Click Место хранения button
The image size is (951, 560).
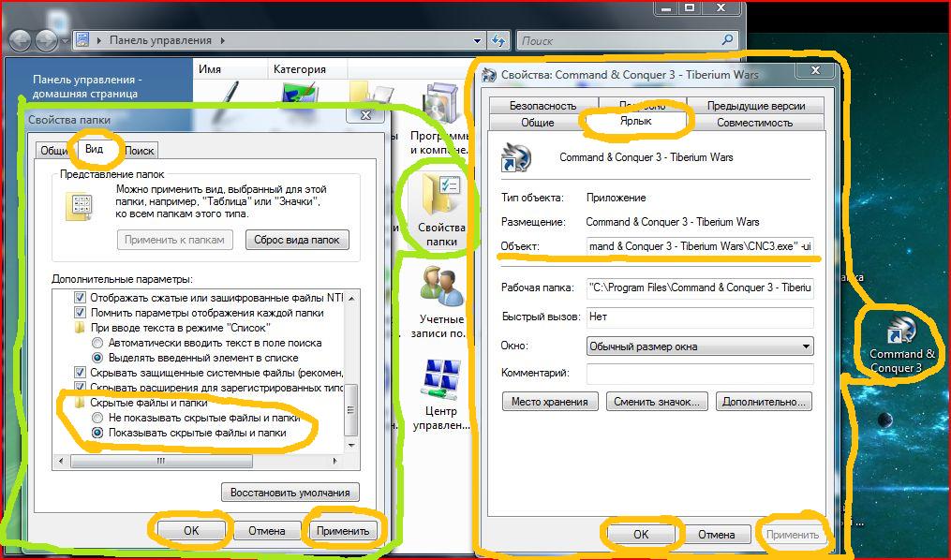tap(549, 401)
